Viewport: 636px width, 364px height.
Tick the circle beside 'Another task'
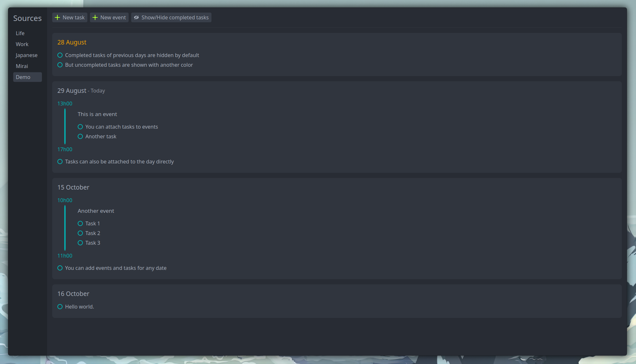tap(80, 136)
